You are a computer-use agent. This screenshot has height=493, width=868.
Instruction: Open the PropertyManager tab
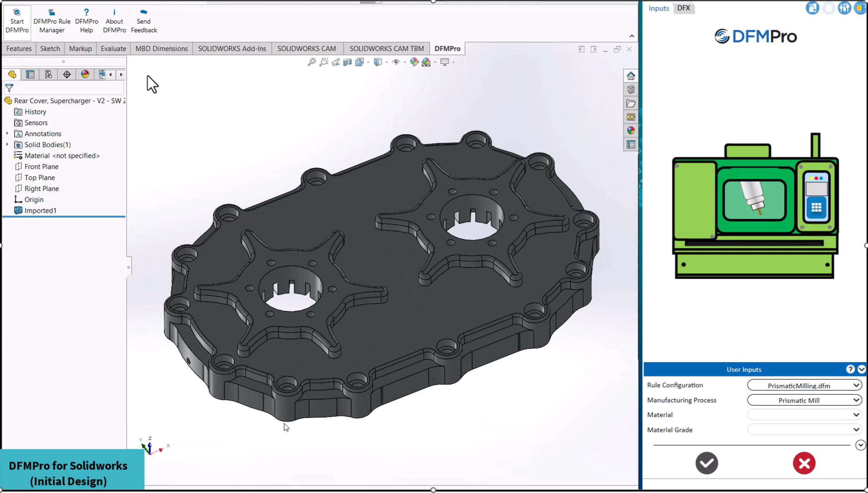click(30, 75)
